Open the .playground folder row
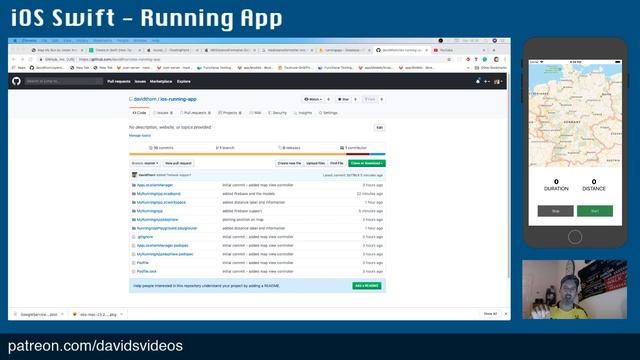 click(x=167, y=229)
